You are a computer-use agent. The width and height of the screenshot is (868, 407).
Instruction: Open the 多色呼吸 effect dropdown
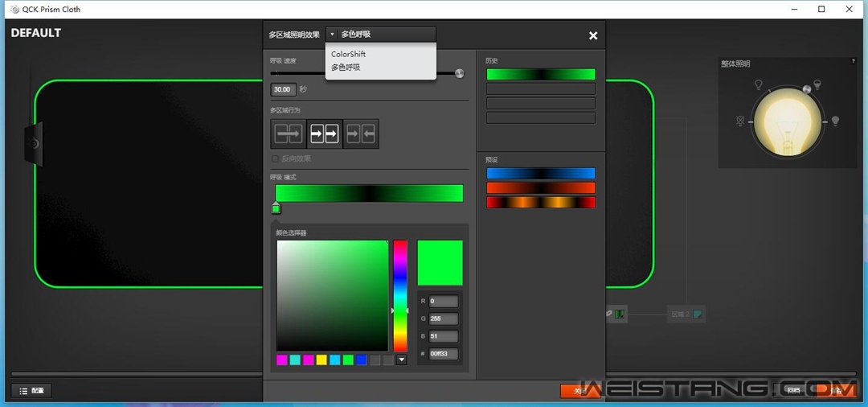(x=381, y=35)
